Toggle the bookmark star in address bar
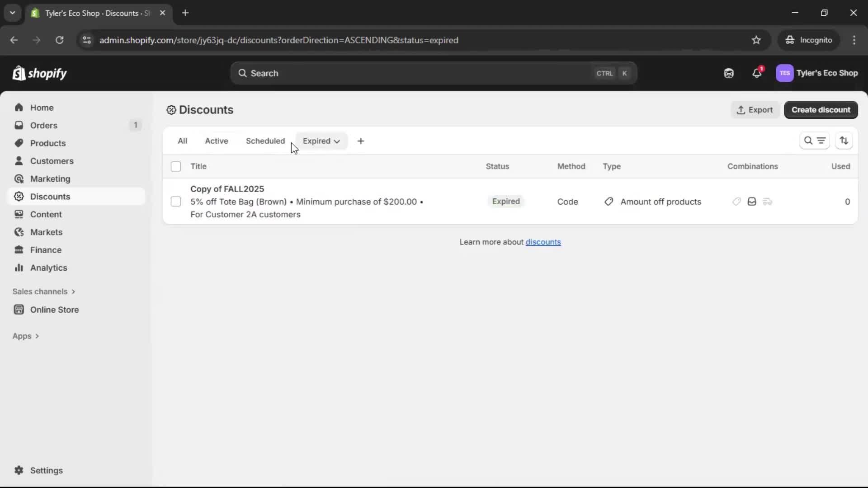This screenshot has width=868, height=488. (x=757, y=40)
